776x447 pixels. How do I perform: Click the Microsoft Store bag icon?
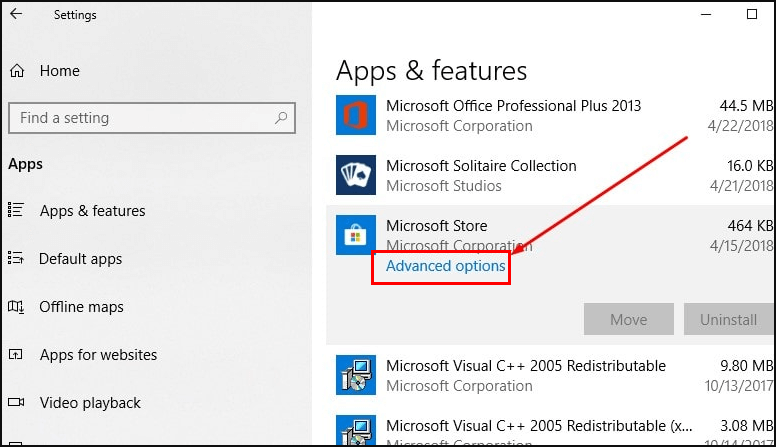(355, 235)
